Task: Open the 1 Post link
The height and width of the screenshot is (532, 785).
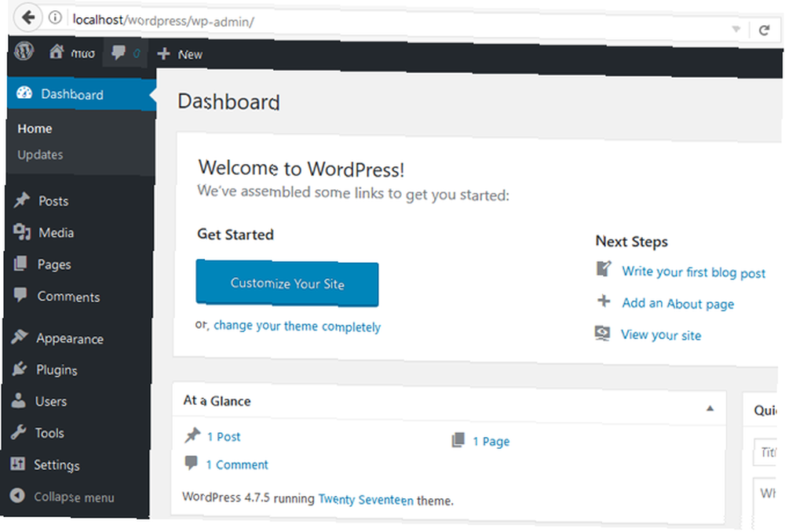Action: click(x=224, y=437)
